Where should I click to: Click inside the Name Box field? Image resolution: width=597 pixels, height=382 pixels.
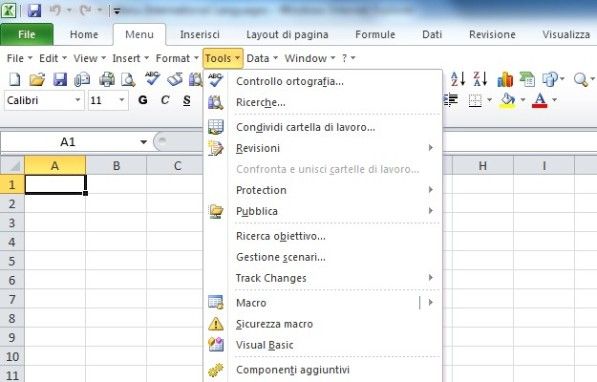[68, 142]
